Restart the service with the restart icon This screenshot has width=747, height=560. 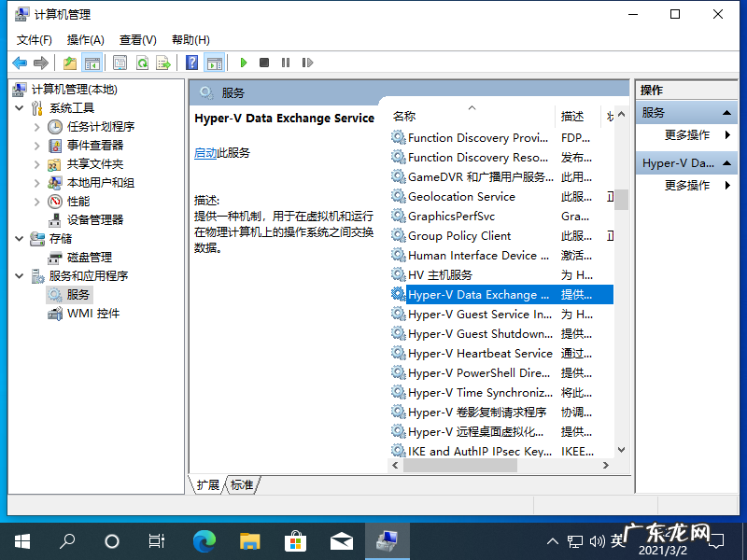(308, 63)
